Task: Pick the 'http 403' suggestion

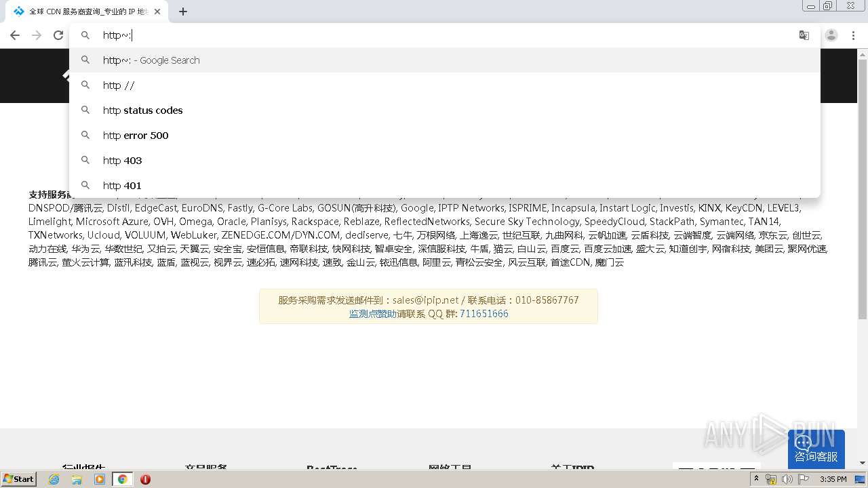Action: click(445, 161)
